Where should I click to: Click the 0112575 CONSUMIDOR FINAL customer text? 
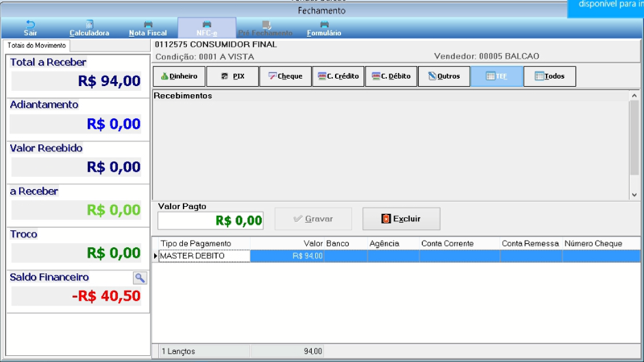tap(216, 44)
